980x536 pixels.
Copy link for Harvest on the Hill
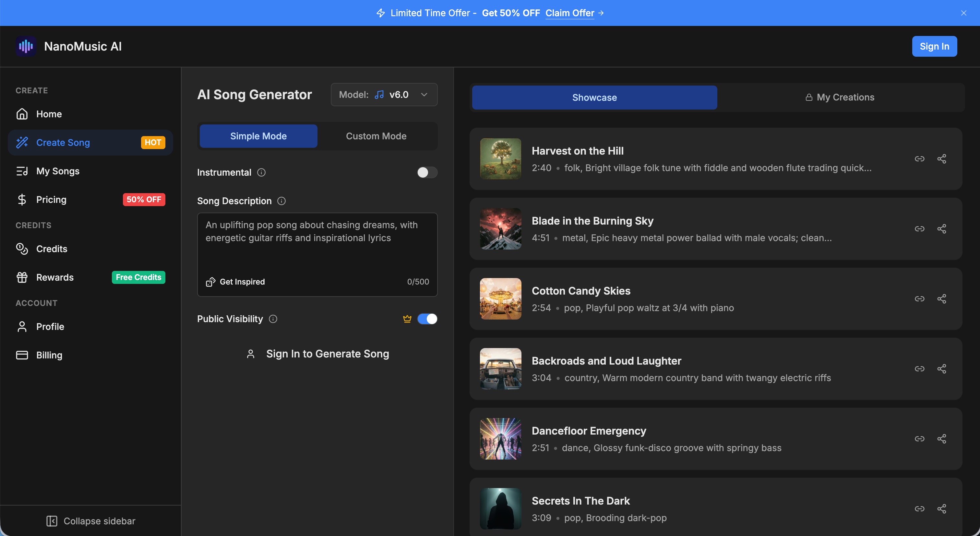[919, 159]
